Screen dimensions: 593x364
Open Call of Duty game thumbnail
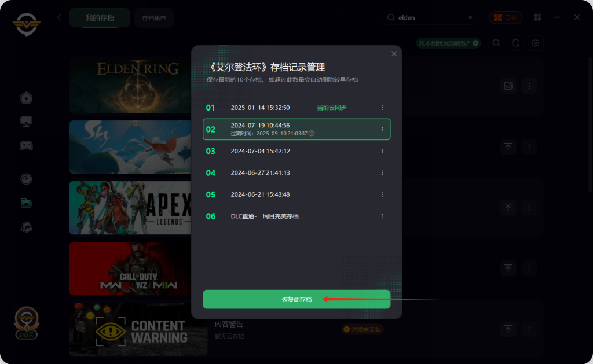click(x=130, y=269)
